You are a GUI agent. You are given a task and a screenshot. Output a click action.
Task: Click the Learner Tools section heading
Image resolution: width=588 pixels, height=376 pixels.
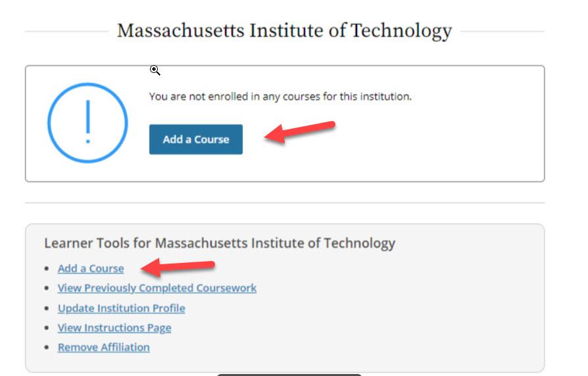(x=220, y=243)
